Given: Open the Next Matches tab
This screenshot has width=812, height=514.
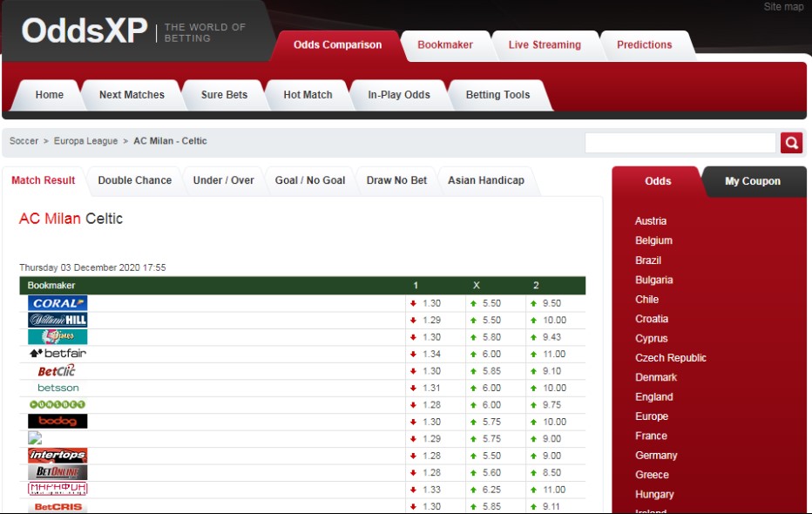Looking at the screenshot, I should click(x=132, y=95).
